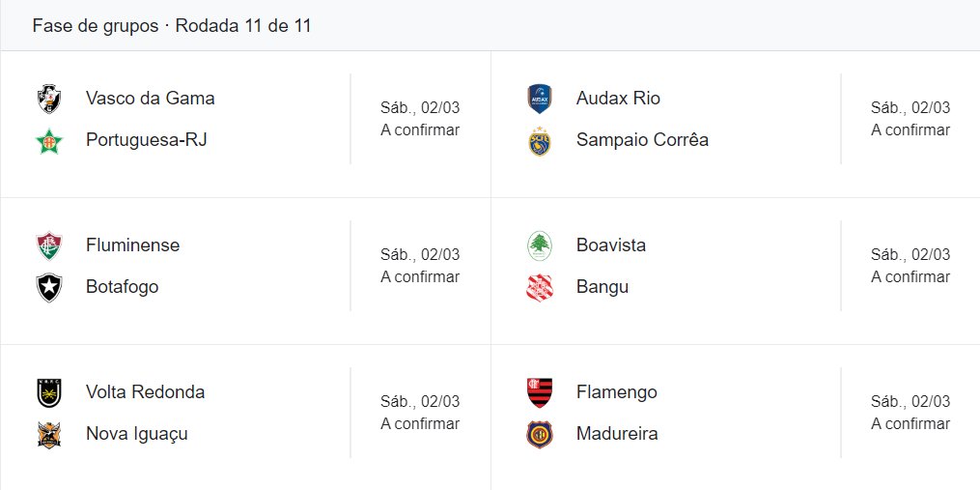
Task: Click the Sampaio Corrêa team name
Action: [642, 140]
